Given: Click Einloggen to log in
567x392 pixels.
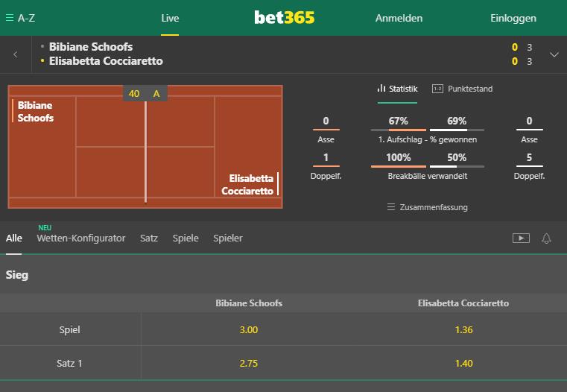Looking at the screenshot, I should click(x=513, y=18).
